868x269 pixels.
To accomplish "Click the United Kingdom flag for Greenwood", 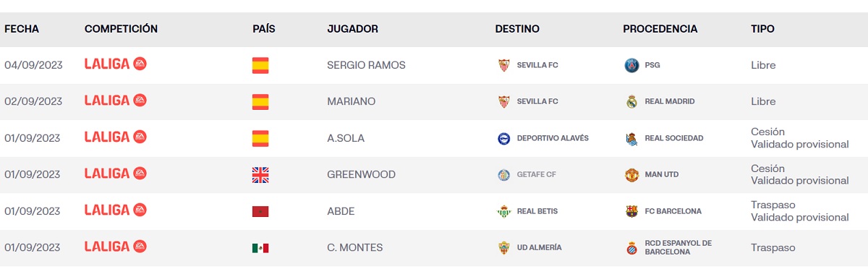I will click(260, 175).
